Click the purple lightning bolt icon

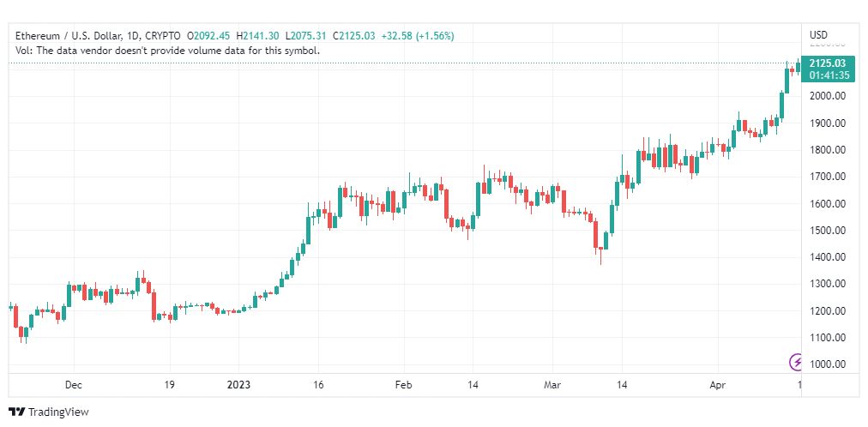click(x=796, y=363)
